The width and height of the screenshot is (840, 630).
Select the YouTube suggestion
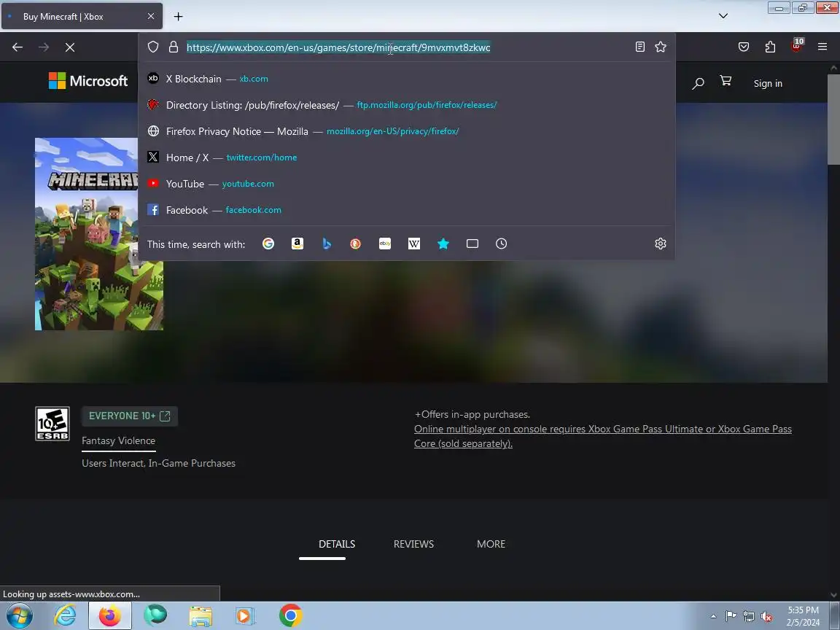407,184
